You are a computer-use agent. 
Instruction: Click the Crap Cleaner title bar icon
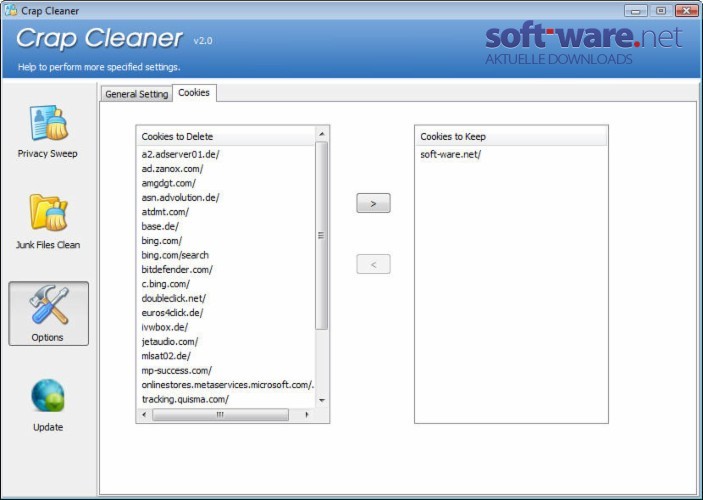point(11,10)
